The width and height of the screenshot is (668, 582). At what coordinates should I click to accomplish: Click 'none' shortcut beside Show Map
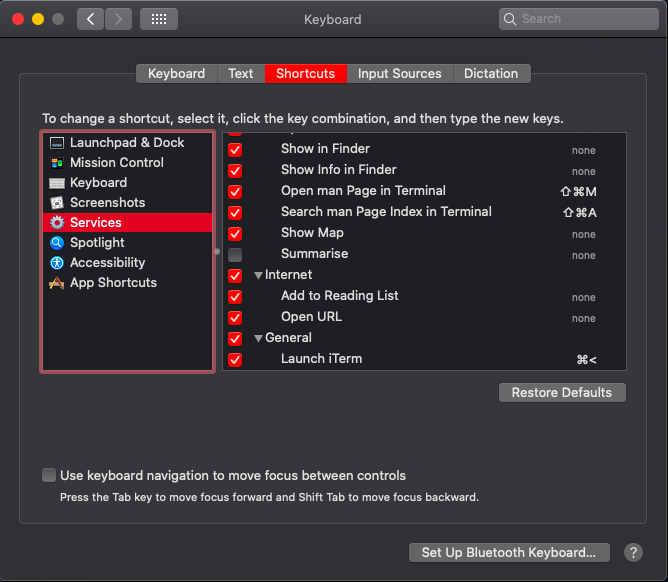[x=584, y=234]
